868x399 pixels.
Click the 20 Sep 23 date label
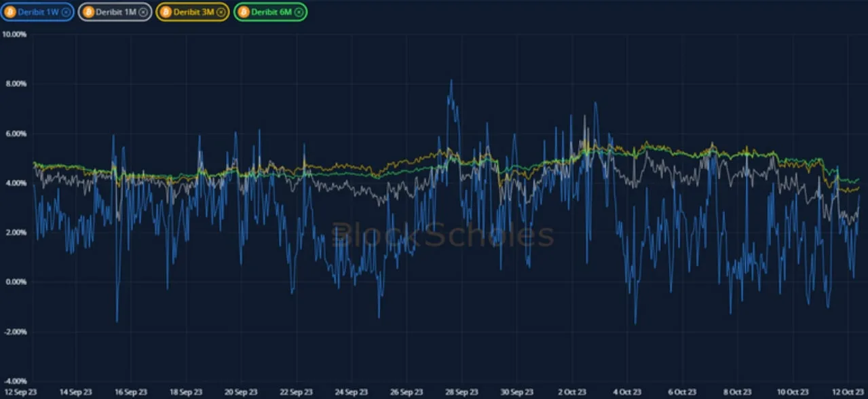click(241, 392)
